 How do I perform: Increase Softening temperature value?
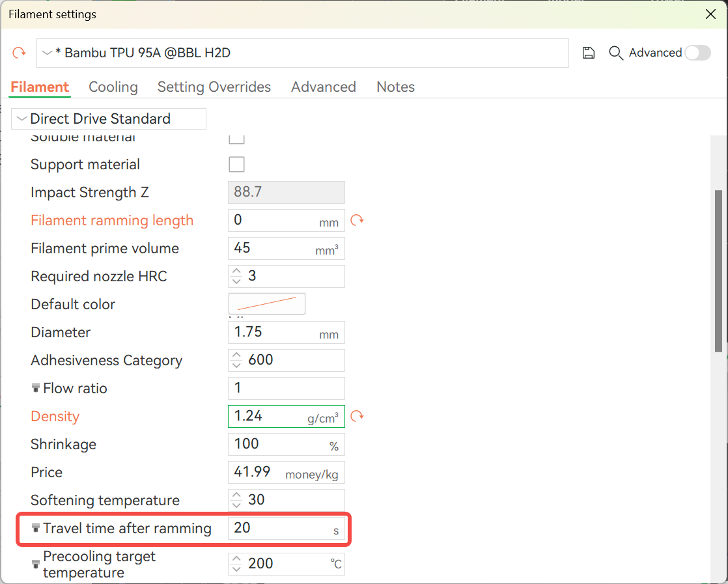[236, 495]
